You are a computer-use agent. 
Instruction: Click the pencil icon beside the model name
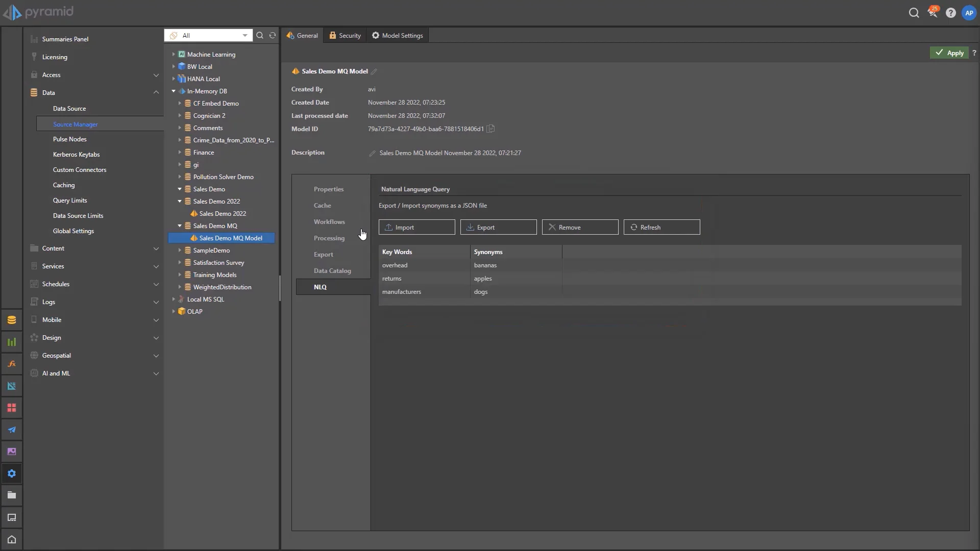374,71
